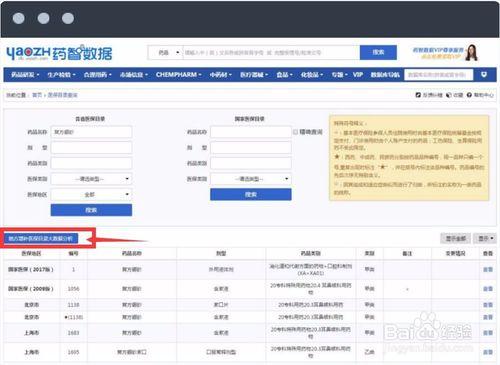This screenshot has width=500, height=365.
Task: Click the VIP service banner with woman photo
Action: pos(446,53)
